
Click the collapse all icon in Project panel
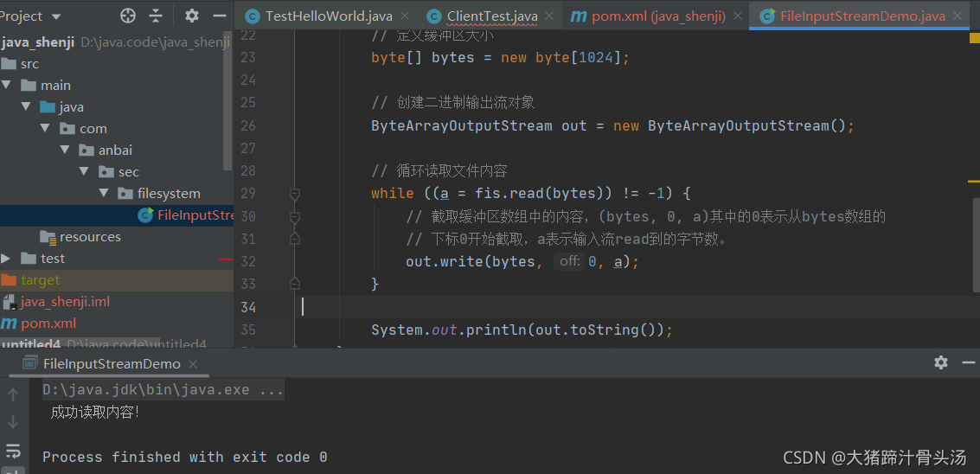tap(157, 16)
